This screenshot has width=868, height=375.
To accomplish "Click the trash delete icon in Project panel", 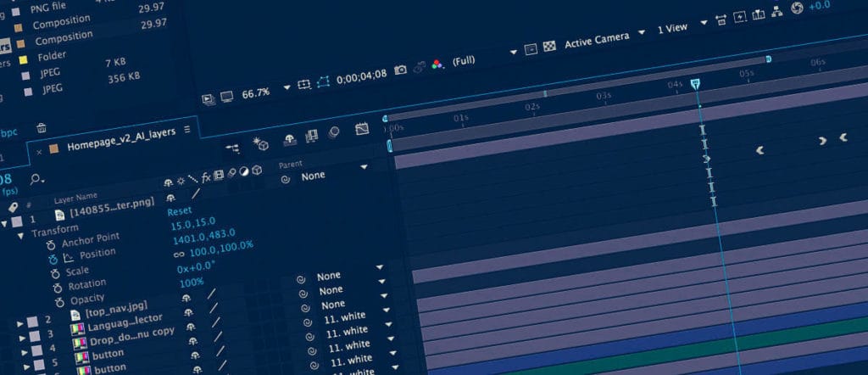I will (x=41, y=128).
